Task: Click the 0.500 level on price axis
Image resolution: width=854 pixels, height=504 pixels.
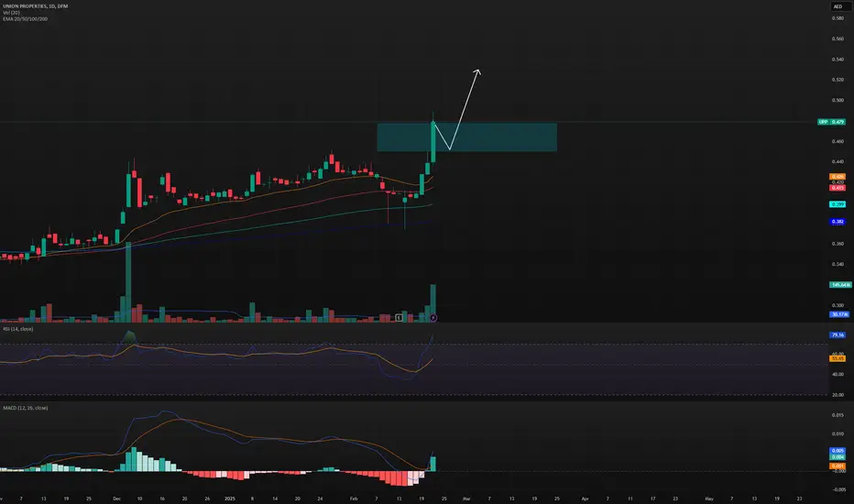Action: [838, 100]
